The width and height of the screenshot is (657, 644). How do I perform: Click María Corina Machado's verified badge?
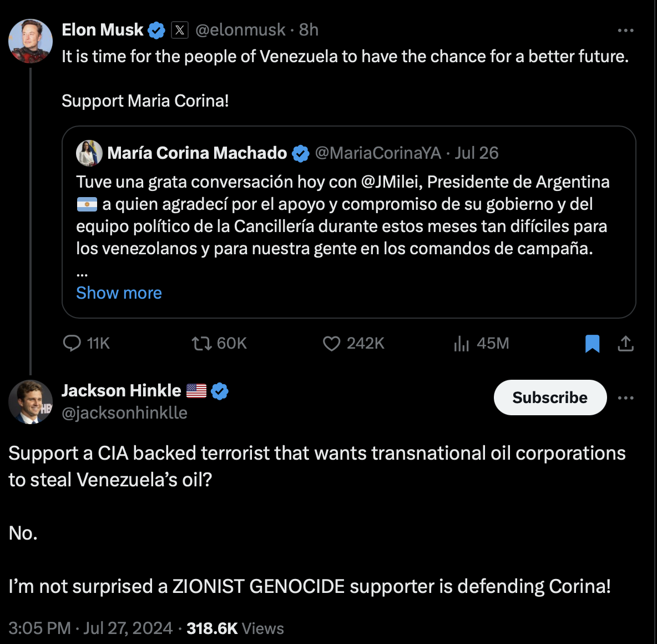(301, 153)
